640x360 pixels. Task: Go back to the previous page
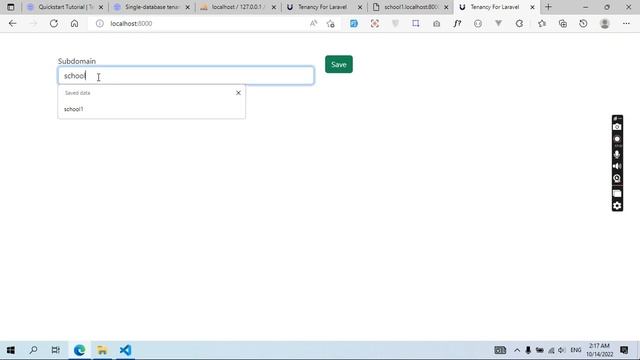pos(13,24)
